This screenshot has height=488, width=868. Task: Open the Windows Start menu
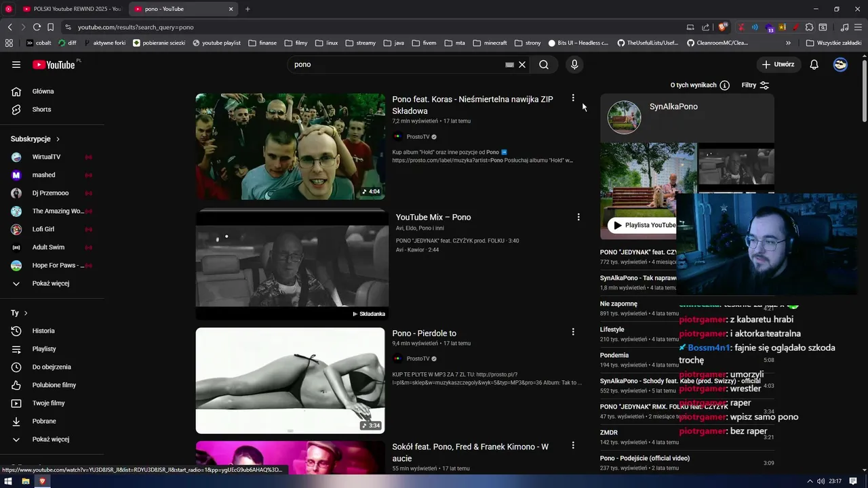pos(8,481)
